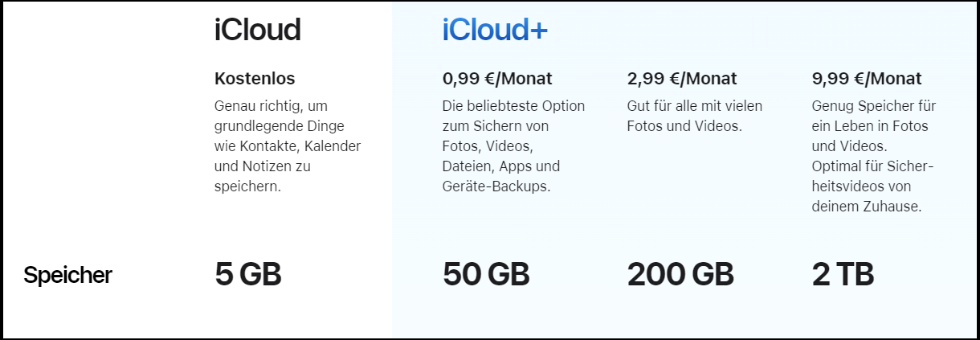Screen dimensions: 980x340
Task: Click the "Optimal für Sicher-" text line
Action: point(873,166)
